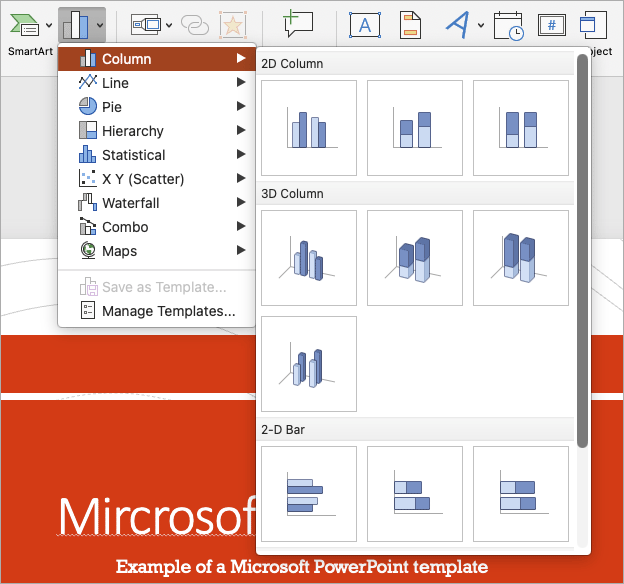Click the slide title text 'Mircrosof'
The height and width of the screenshot is (584, 624).
point(157,516)
